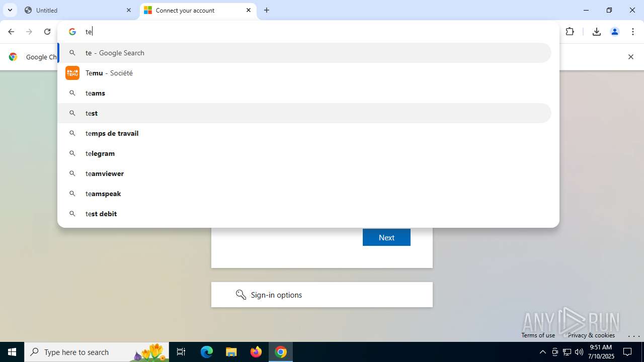Open the Downloads icon in toolbar

coord(597,32)
